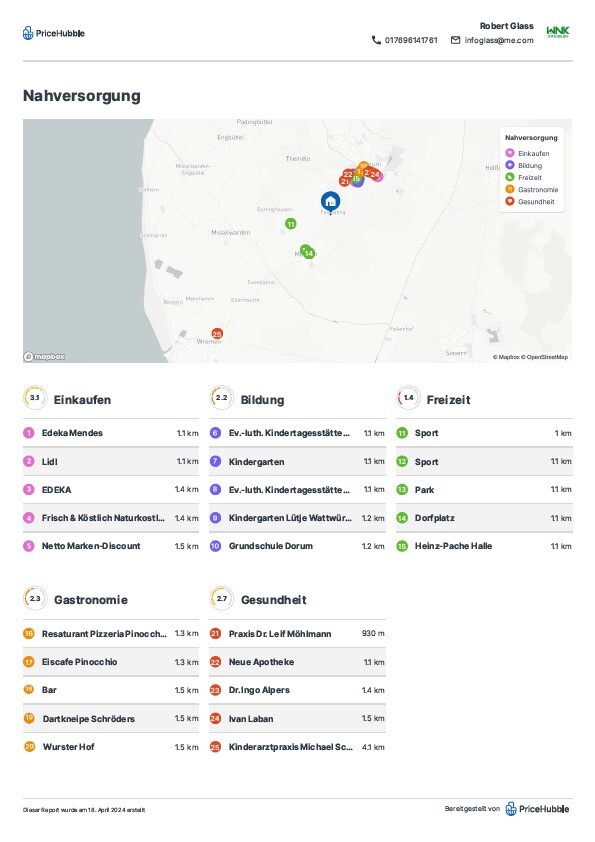
Task: Click Netto Marken-Discount entry
Action: click(x=111, y=546)
